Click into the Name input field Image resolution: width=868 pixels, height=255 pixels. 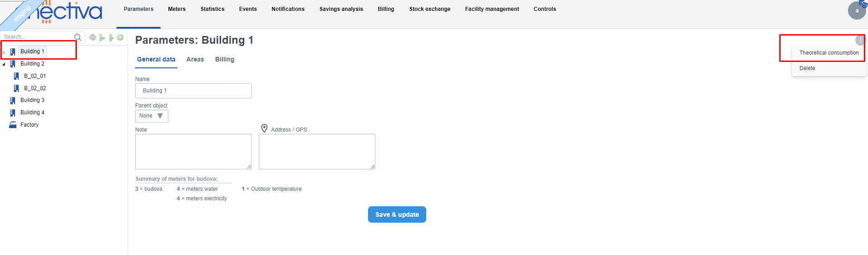pos(193,91)
